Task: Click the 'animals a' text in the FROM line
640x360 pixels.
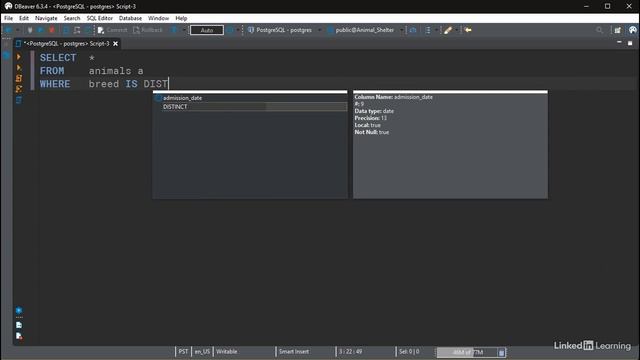Action: pos(116,71)
